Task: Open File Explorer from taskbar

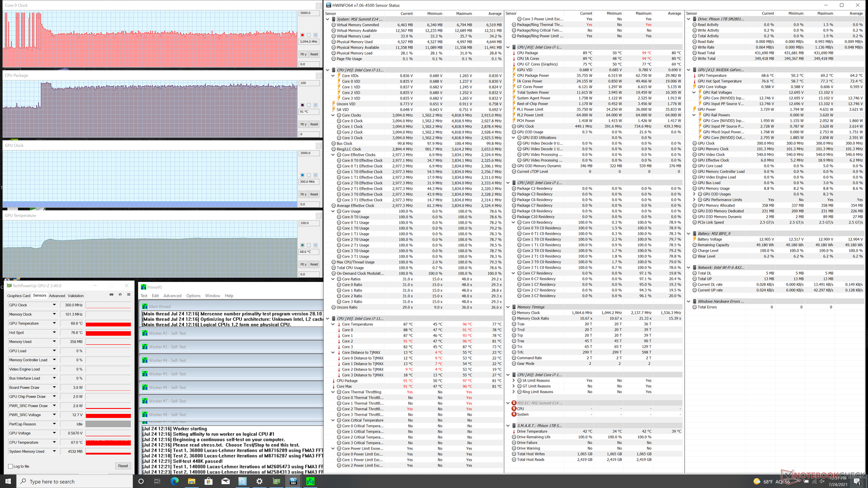Action: point(191,481)
